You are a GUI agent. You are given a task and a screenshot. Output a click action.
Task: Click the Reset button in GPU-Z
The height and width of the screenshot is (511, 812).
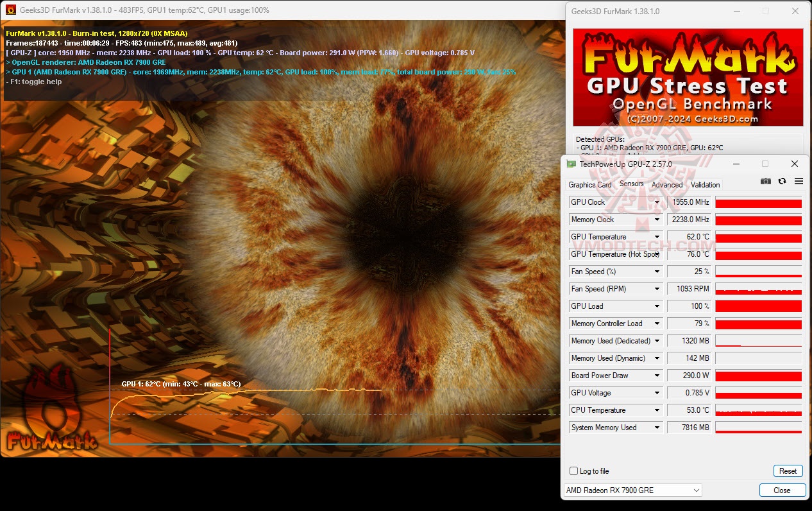788,471
